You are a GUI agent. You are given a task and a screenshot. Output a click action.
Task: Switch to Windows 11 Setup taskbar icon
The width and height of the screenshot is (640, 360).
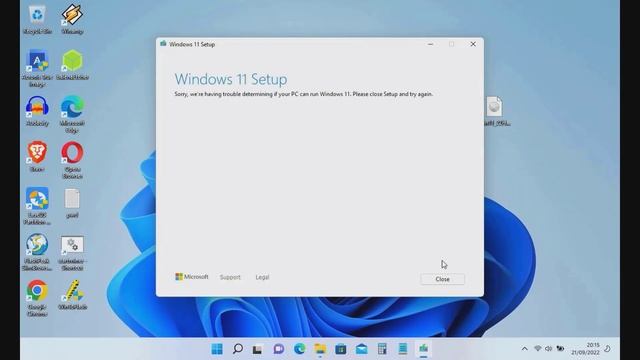coord(423,349)
